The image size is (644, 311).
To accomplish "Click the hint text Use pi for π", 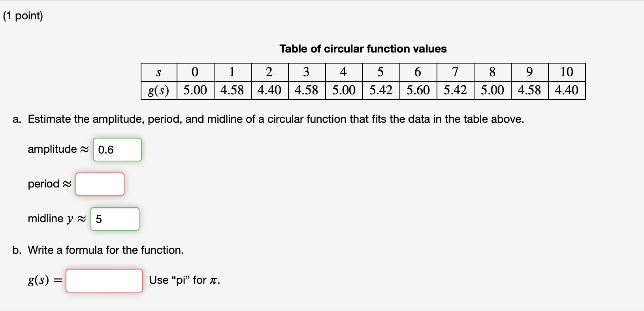I will [x=184, y=280].
